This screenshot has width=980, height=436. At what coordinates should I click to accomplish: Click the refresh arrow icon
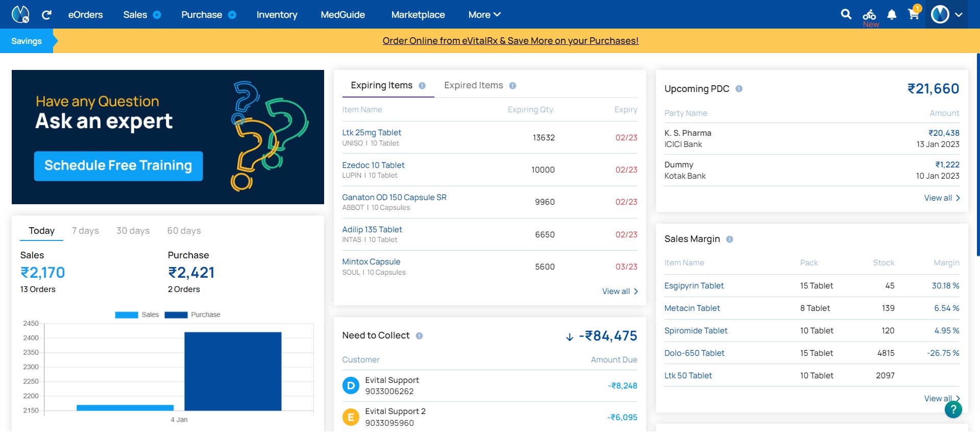coord(46,15)
